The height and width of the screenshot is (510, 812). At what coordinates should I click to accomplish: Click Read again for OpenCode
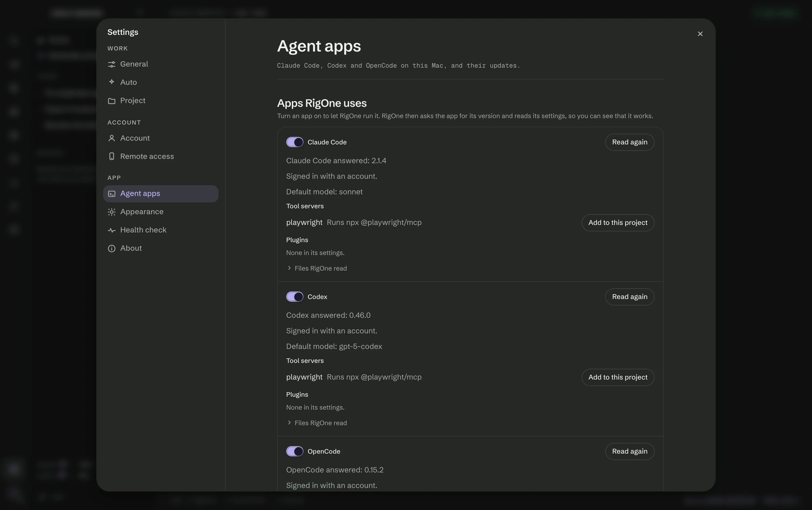pos(630,451)
